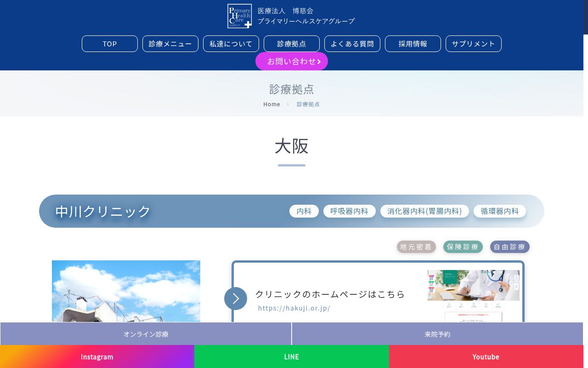View the clinic building photo

click(x=126, y=291)
